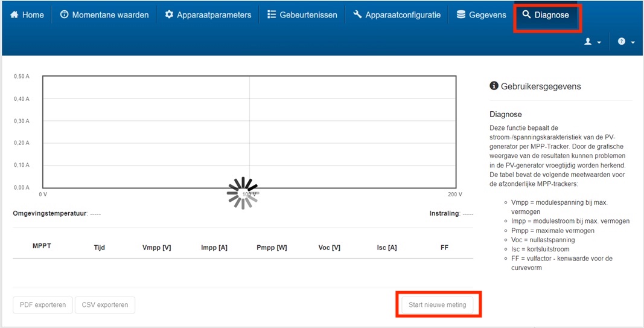Click the info icon beside Gebruikersgegevens

coord(494,86)
